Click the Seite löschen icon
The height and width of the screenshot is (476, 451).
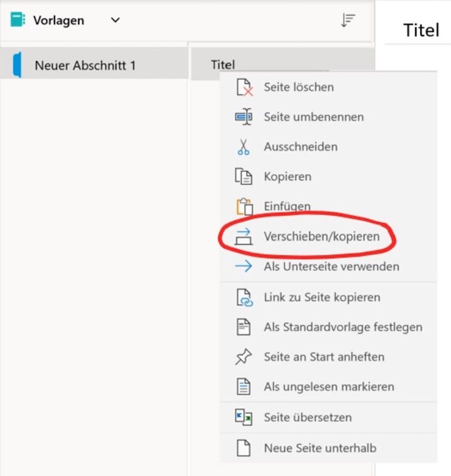click(244, 87)
